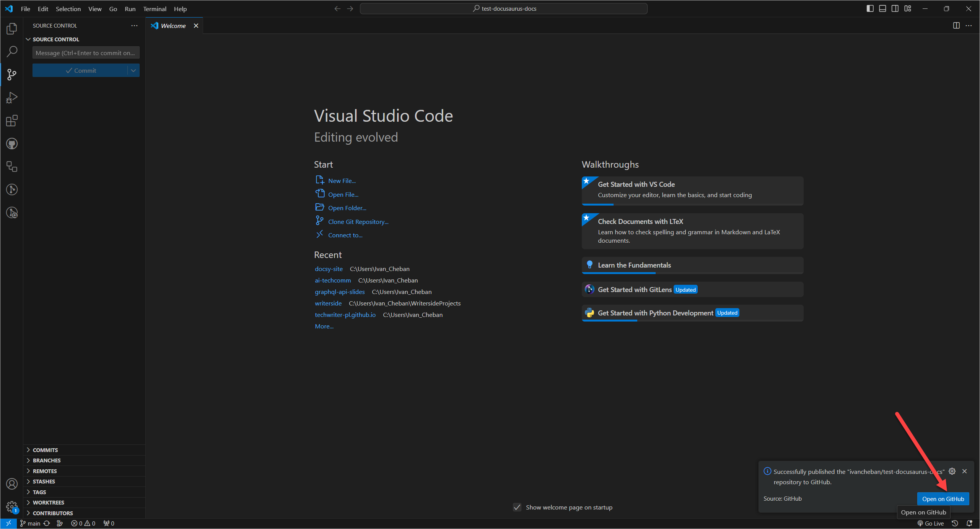The height and width of the screenshot is (529, 980).
Task: Click the Welcome tab label
Action: tap(173, 25)
